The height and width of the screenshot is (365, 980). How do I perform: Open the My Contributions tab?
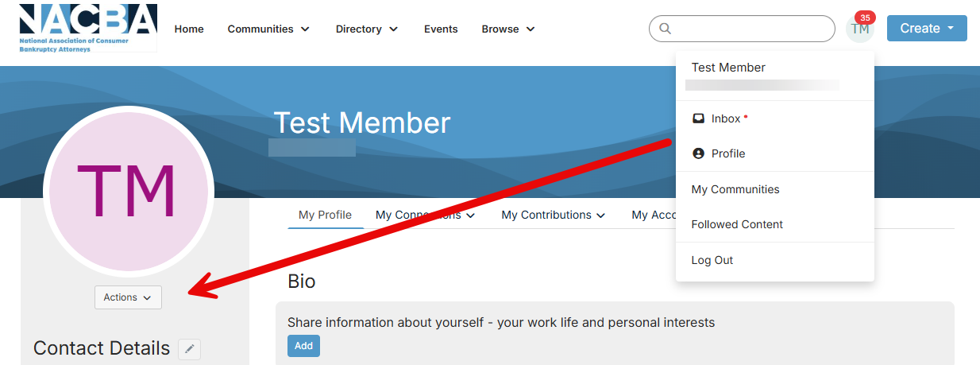click(553, 215)
